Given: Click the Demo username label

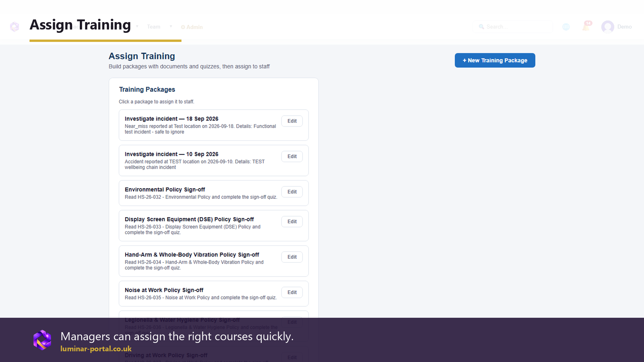Looking at the screenshot, I should pos(624,27).
